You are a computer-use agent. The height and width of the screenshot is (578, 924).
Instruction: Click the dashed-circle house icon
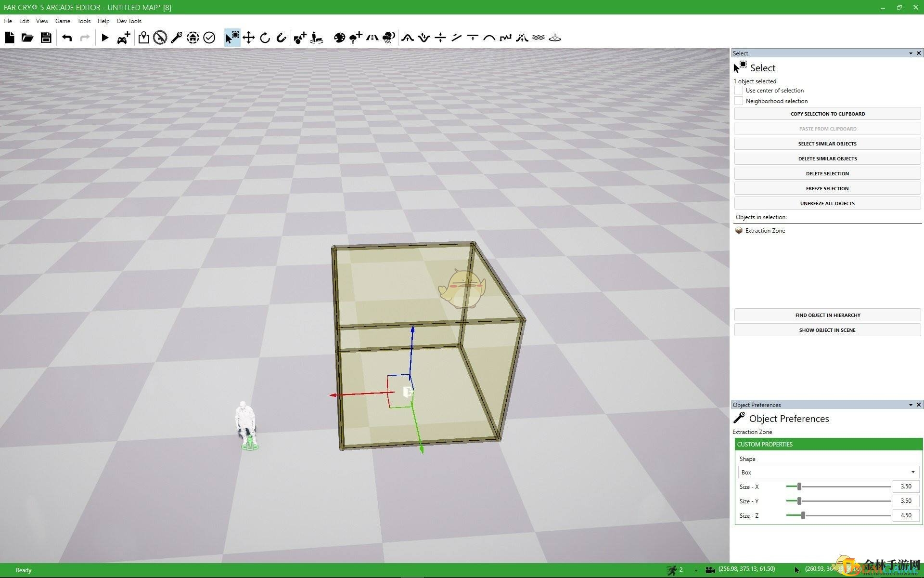click(192, 38)
